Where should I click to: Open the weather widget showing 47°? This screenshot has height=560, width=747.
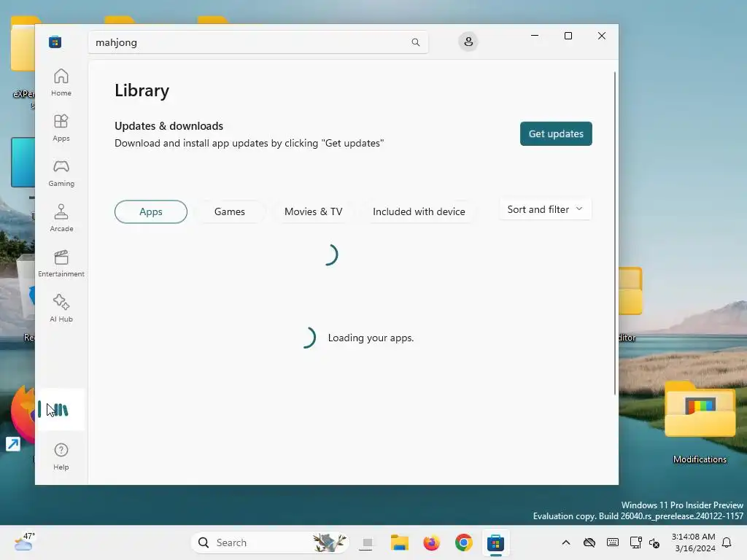pyautogui.click(x=24, y=542)
